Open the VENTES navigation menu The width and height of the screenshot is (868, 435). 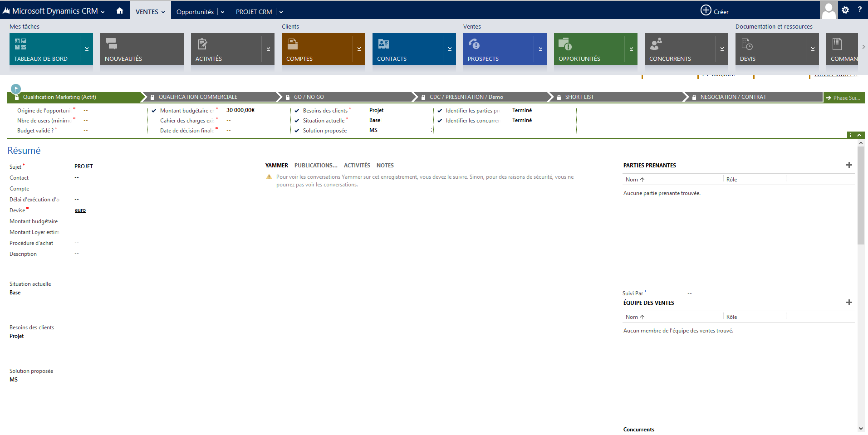[x=150, y=11]
